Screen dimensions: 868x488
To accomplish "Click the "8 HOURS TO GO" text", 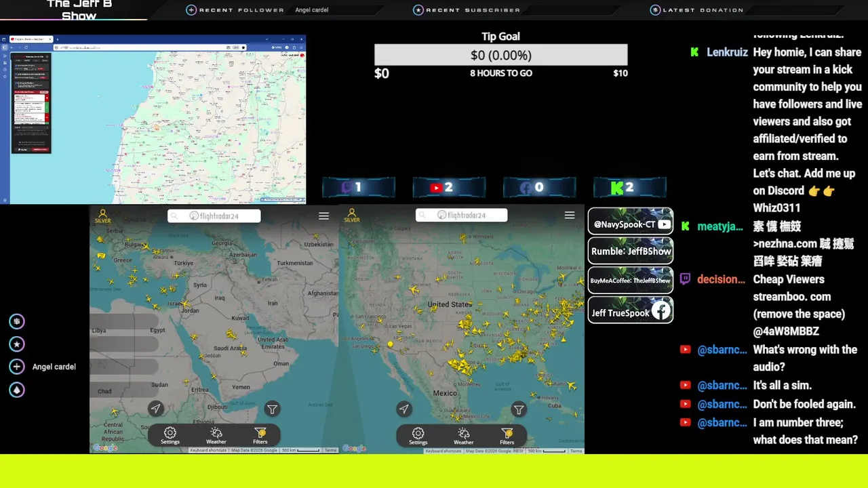I will (501, 73).
